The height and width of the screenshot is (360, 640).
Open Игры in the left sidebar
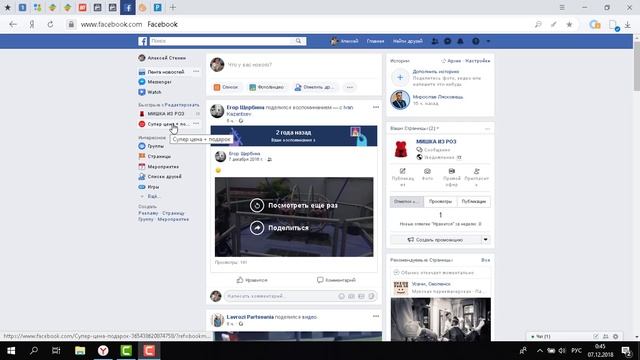tap(153, 187)
